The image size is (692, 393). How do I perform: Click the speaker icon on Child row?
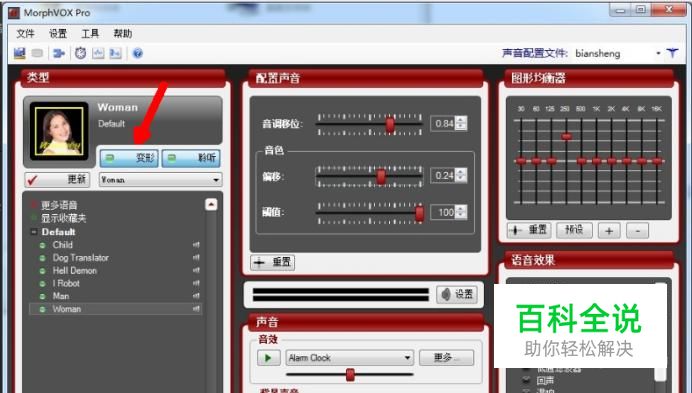(x=196, y=244)
